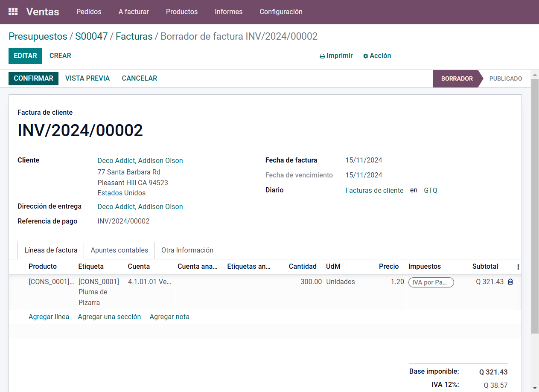Open the apps grid menu icon
539x392 pixels.
click(13, 12)
